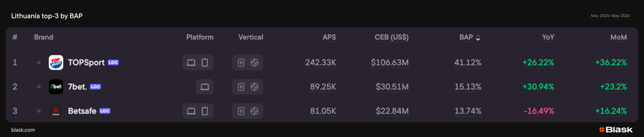Click 7bet sports vertical ball icon
Viewport: 644px width, 137px height.
click(254, 87)
